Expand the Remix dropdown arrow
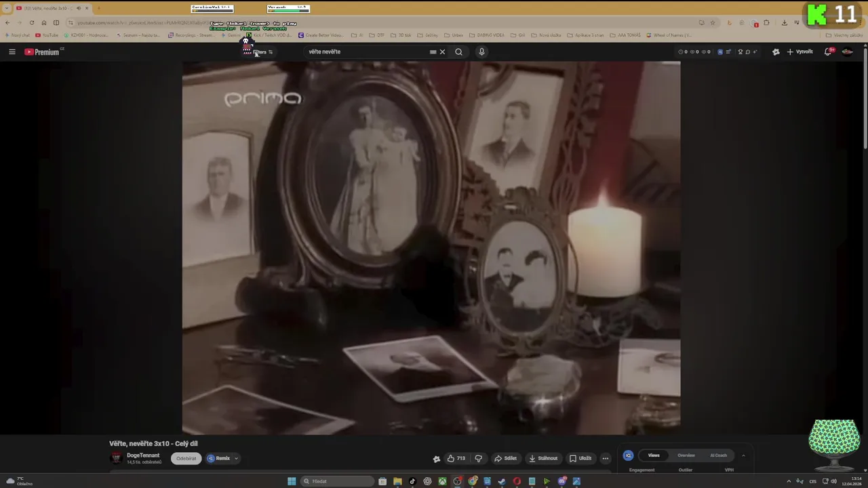Screen dimensions: 868x488 [x=236, y=458]
